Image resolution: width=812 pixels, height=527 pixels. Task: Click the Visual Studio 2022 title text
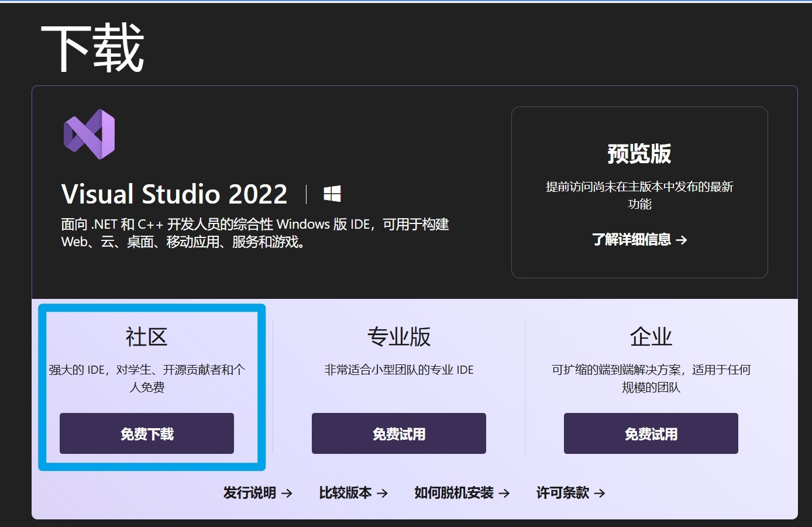[x=174, y=194]
